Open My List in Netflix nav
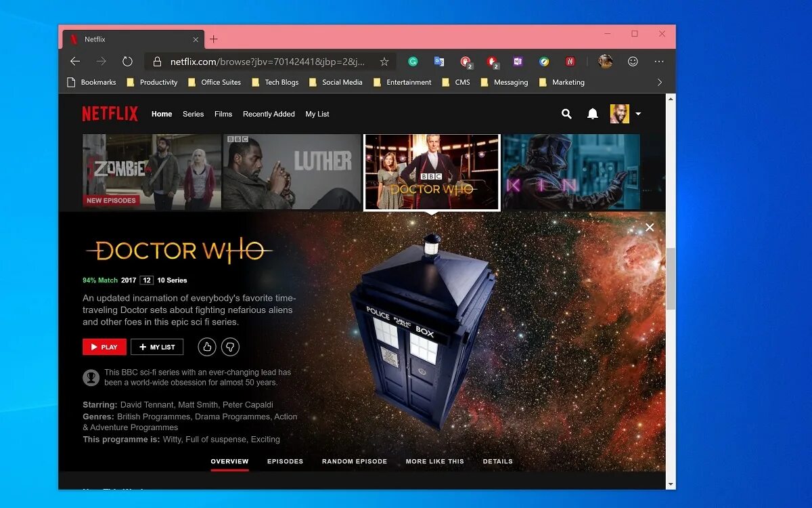The width and height of the screenshot is (812, 508). click(x=317, y=114)
